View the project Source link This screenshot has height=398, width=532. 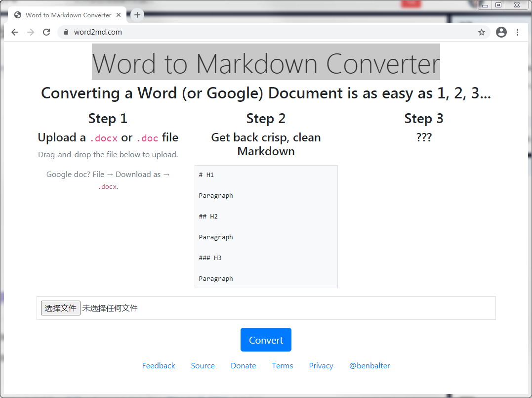pyautogui.click(x=203, y=365)
